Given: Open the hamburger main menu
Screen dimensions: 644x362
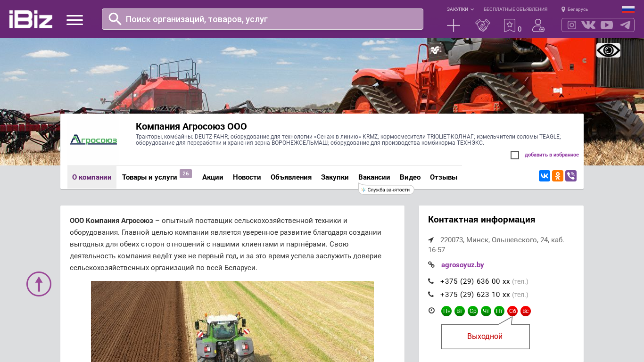Looking at the screenshot, I should tap(74, 20).
